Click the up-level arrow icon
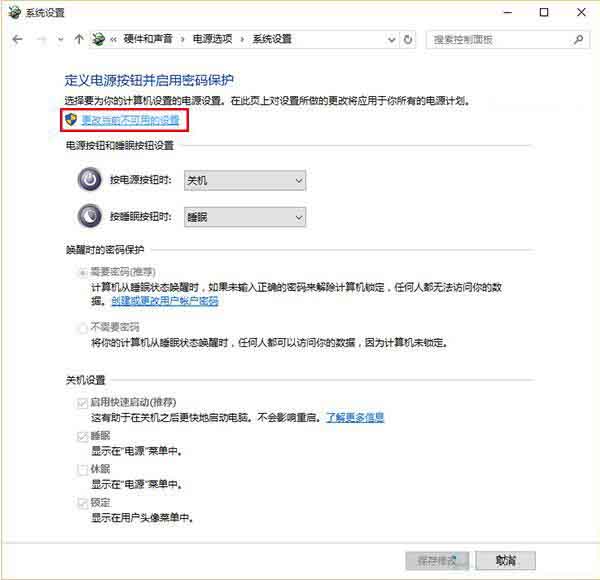The image size is (600, 580). (79, 39)
